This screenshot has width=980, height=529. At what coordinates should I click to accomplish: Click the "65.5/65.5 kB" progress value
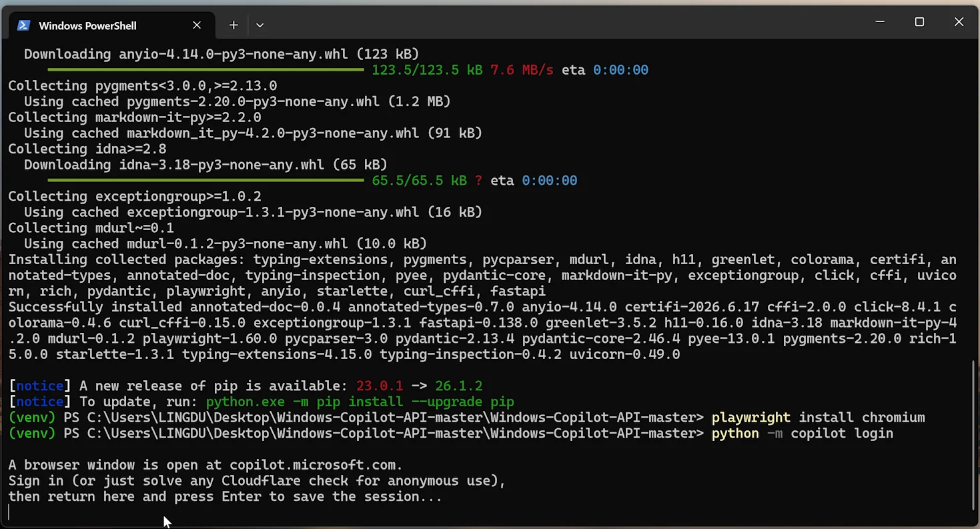coord(419,181)
